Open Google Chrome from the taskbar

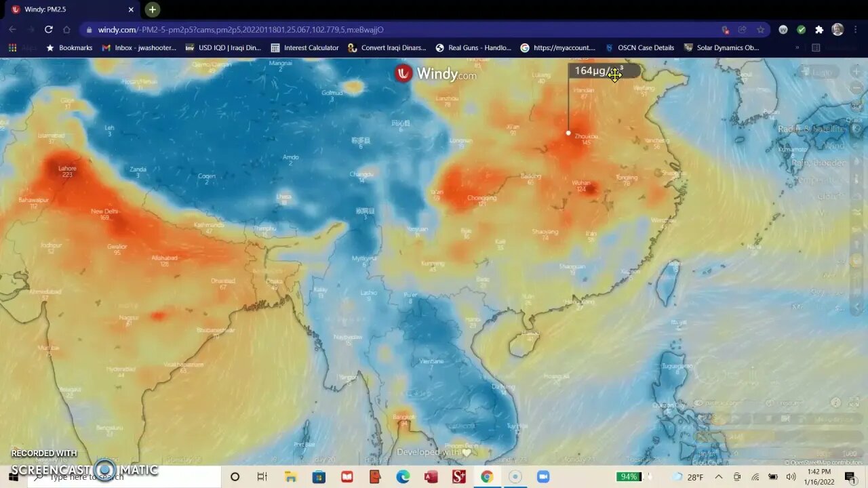click(487, 476)
